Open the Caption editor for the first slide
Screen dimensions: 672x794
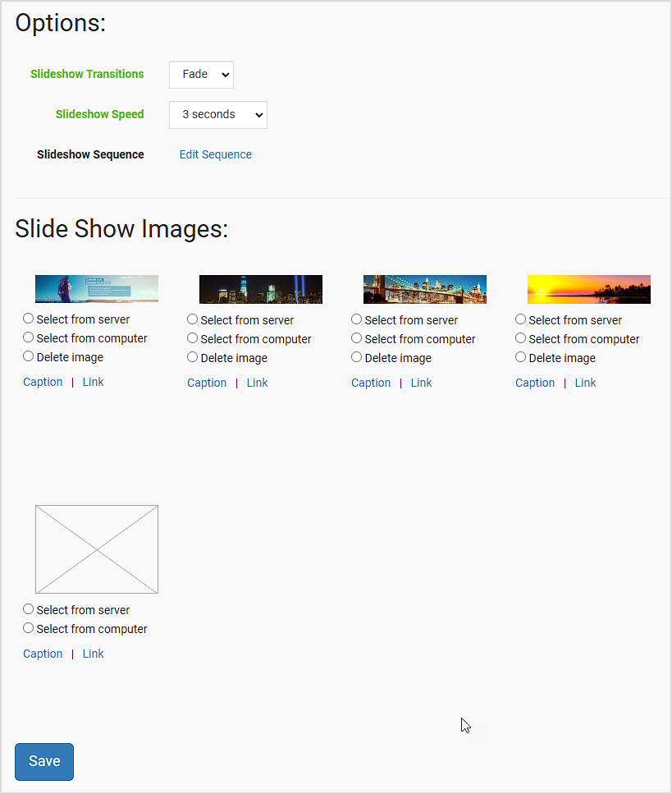[x=43, y=381]
